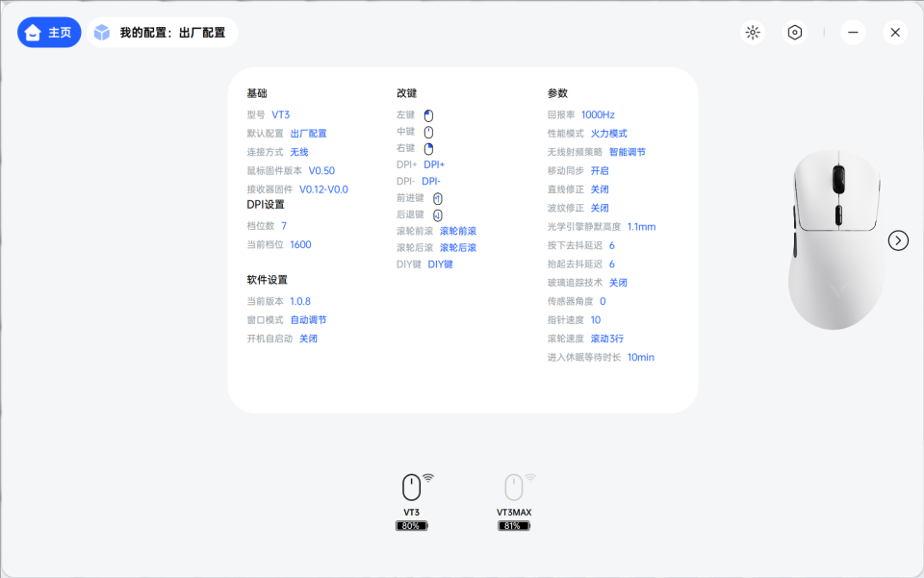924x578 pixels.
Task: Click the middle button (中键) mouse icon
Action: click(x=427, y=131)
